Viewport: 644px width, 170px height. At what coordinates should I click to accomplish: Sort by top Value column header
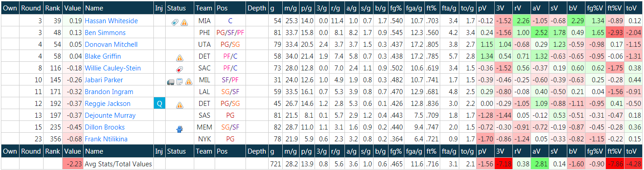tap(73, 9)
